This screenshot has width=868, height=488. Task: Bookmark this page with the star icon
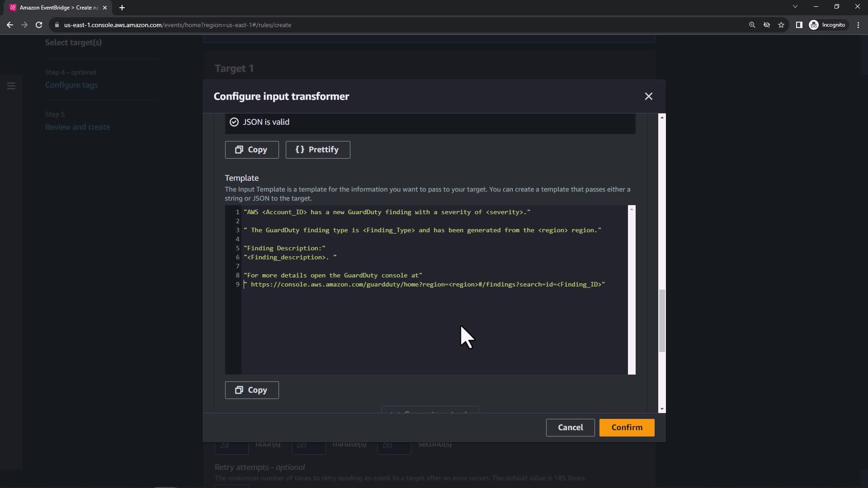click(781, 25)
